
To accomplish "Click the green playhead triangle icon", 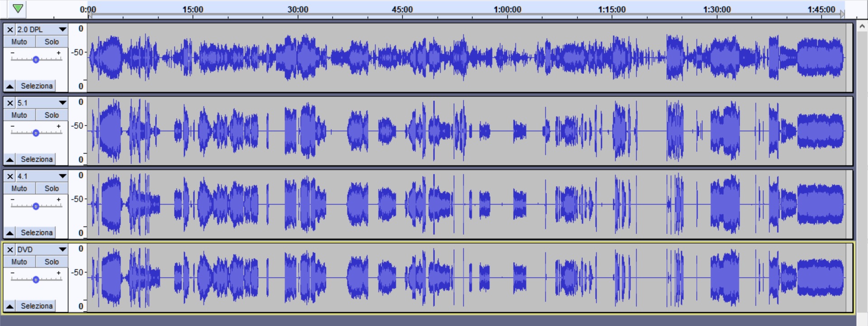I will 18,9.
